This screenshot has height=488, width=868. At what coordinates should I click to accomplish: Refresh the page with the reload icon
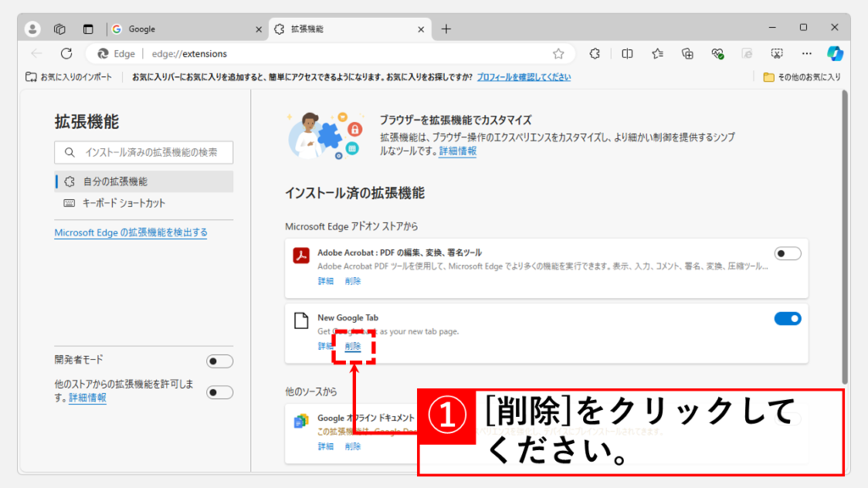tap(66, 53)
